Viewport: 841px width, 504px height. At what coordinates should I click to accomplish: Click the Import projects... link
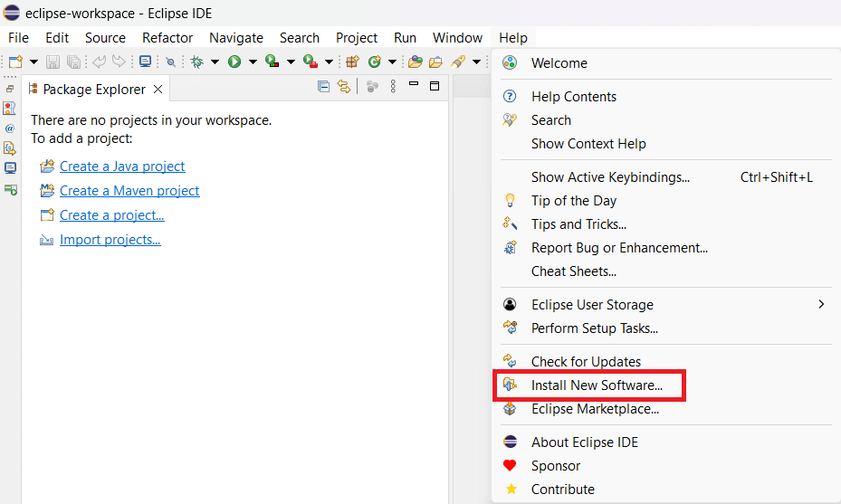[110, 240]
